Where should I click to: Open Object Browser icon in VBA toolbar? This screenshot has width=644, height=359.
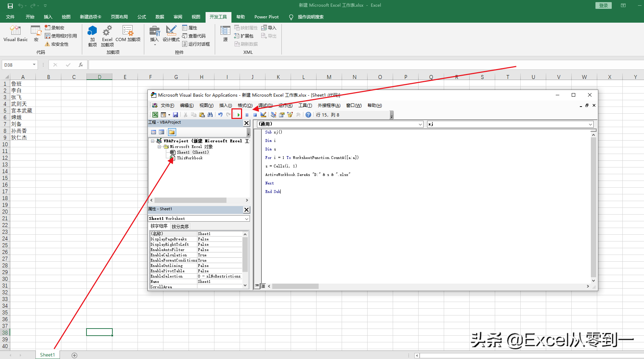coord(290,115)
